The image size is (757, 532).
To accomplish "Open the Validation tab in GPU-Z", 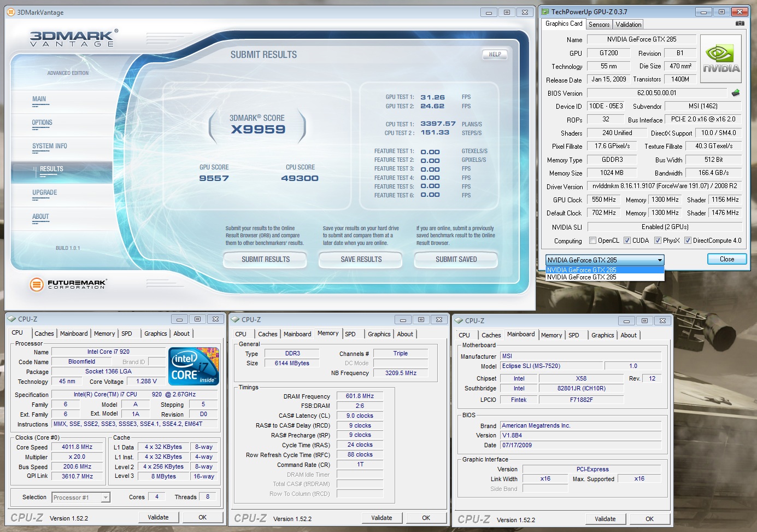I will coord(629,25).
